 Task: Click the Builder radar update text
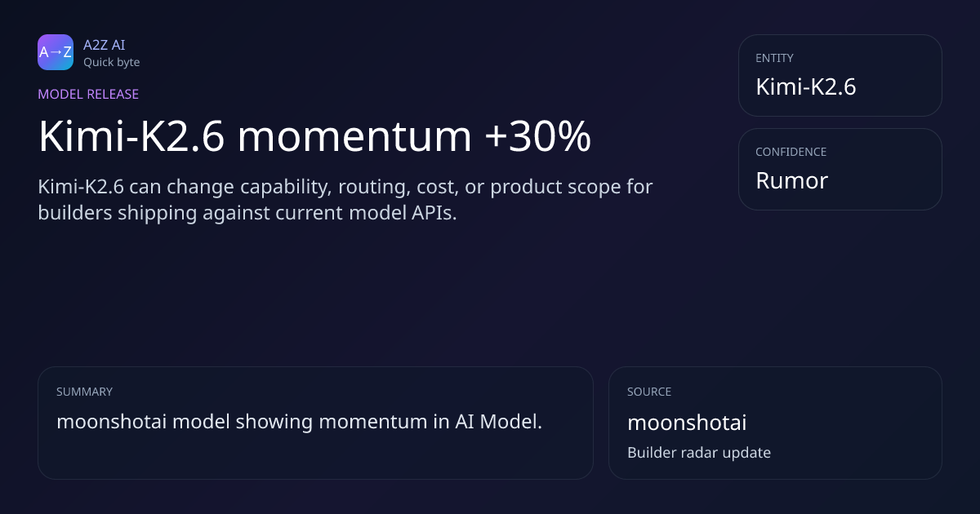tap(698, 452)
